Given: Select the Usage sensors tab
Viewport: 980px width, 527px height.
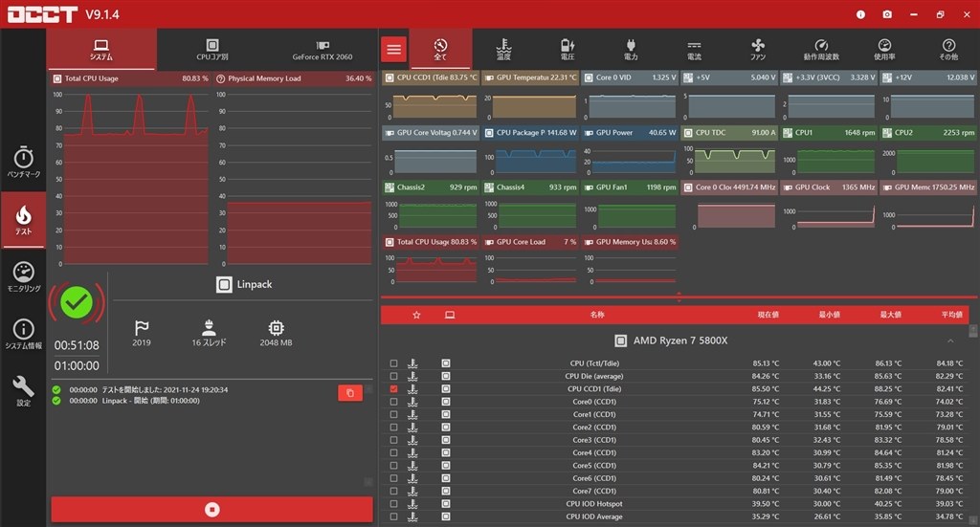Looking at the screenshot, I should (x=884, y=50).
